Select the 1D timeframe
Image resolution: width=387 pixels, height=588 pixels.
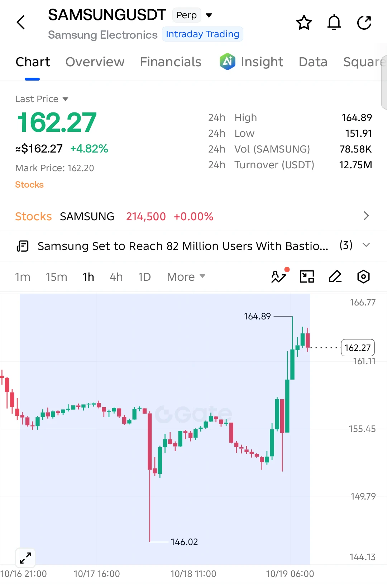click(x=144, y=277)
